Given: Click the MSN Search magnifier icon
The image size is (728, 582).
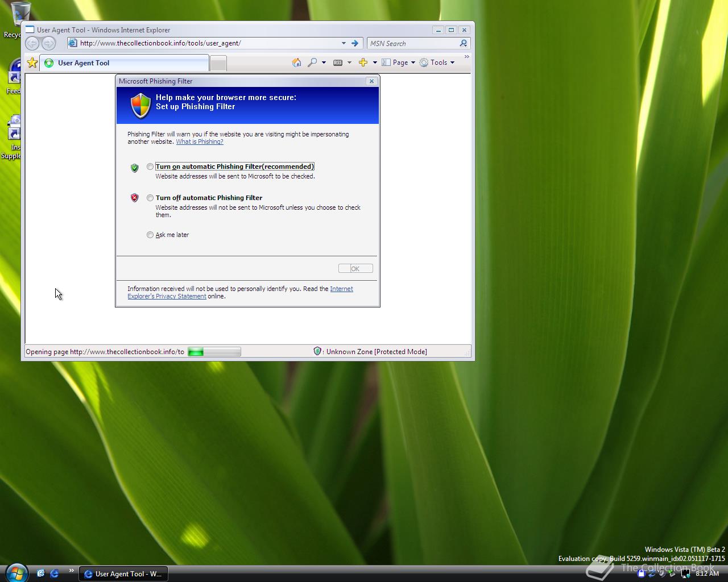Looking at the screenshot, I should (464, 43).
